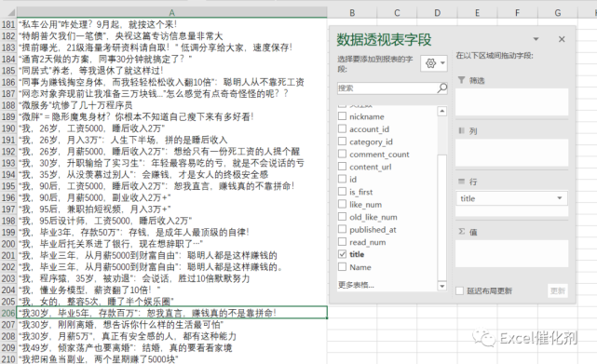The width and height of the screenshot is (597, 364).
Task: Open the title row field dropdown
Action: click(560, 198)
